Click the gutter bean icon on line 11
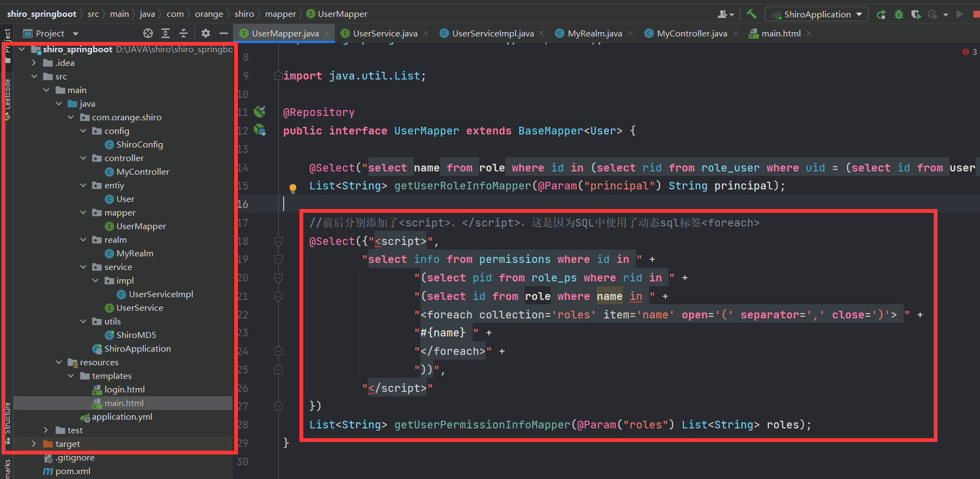980x479 pixels. pyautogui.click(x=260, y=112)
